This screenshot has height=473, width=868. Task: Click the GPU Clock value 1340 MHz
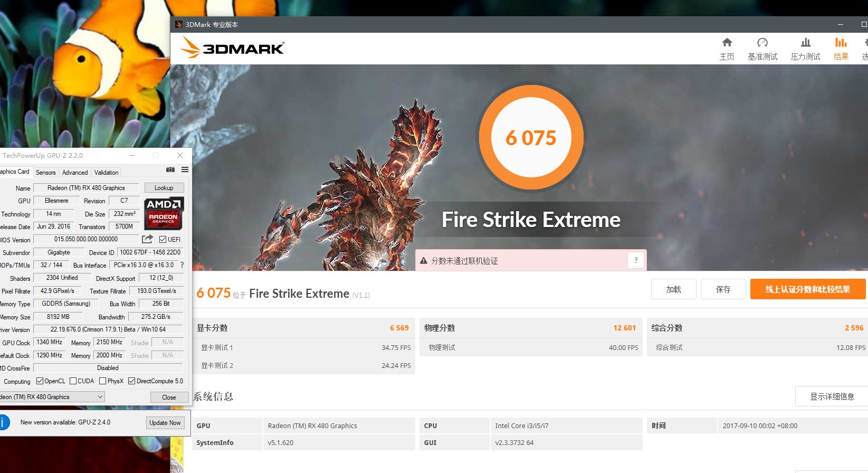point(49,342)
